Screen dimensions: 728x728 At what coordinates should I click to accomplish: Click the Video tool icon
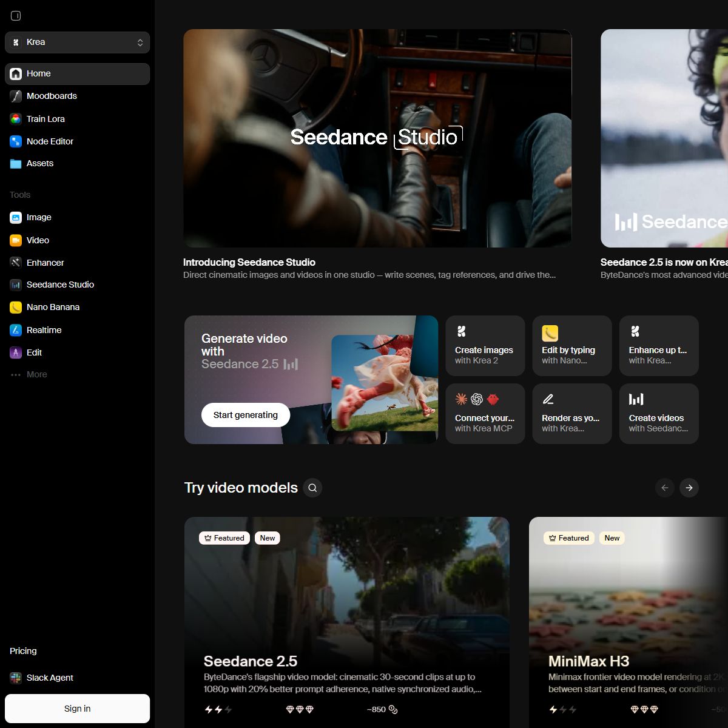[16, 240]
